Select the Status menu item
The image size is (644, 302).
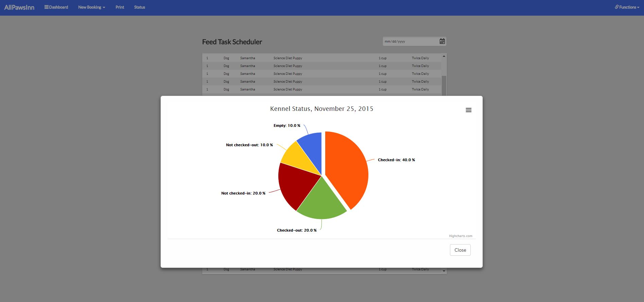139,7
